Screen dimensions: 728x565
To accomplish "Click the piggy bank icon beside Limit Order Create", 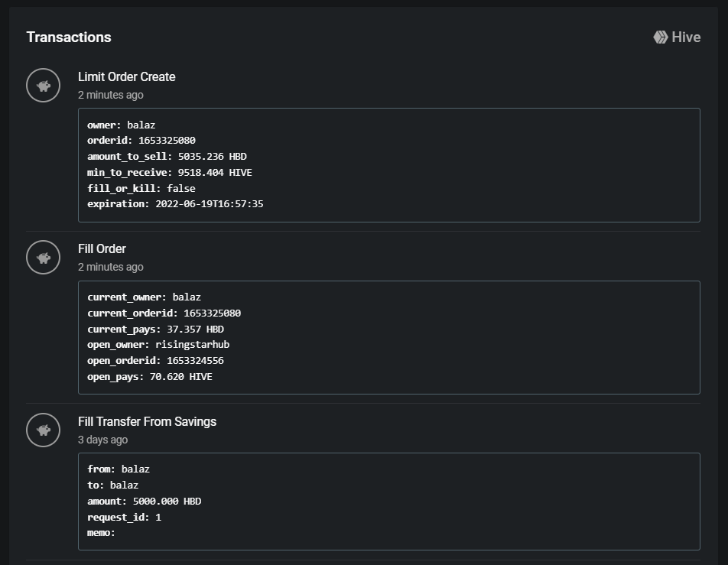I will coord(43,86).
